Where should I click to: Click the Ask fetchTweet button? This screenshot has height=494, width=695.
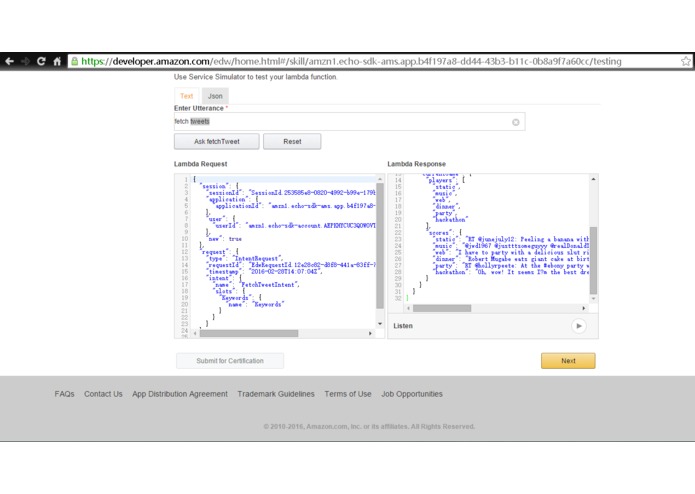tap(217, 141)
